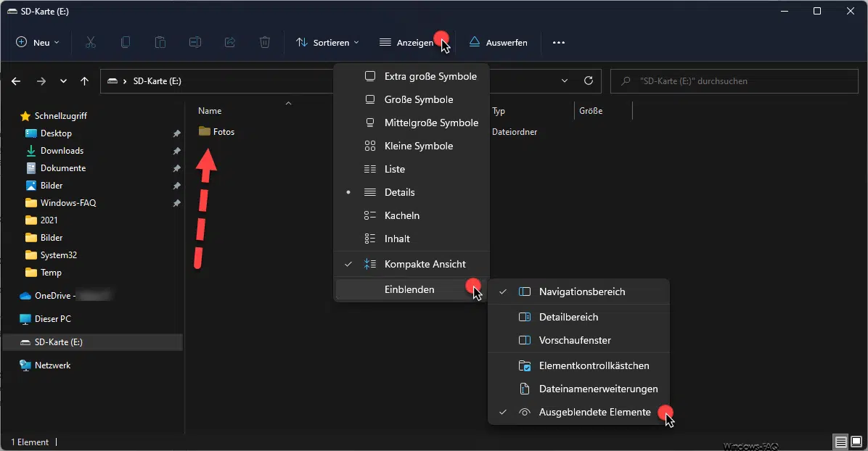Image resolution: width=868 pixels, height=451 pixels.
Task: Open System32 folder in navigation pane
Action: click(52, 255)
